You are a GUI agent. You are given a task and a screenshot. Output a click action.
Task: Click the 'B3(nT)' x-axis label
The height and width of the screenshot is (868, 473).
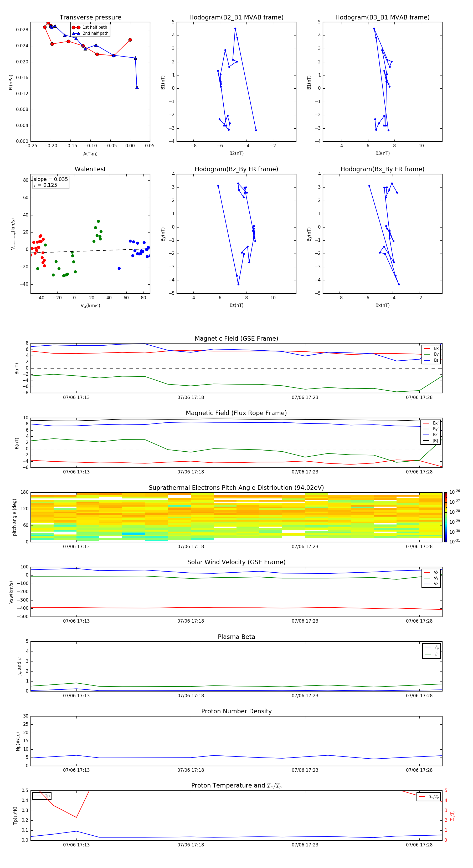click(382, 154)
